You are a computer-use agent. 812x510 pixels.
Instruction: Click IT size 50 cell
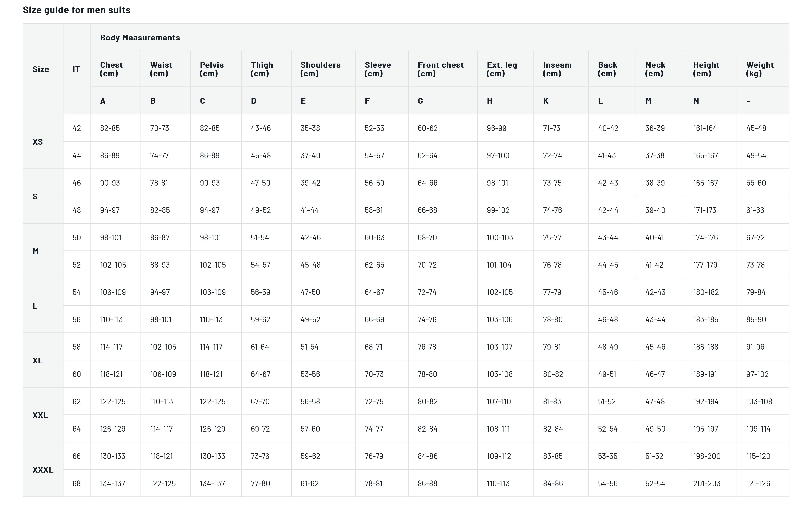(76, 238)
